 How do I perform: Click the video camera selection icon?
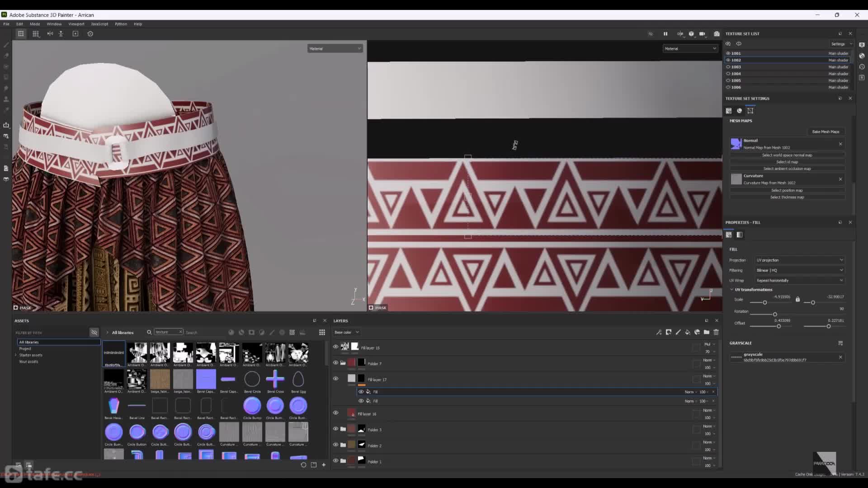702,34
